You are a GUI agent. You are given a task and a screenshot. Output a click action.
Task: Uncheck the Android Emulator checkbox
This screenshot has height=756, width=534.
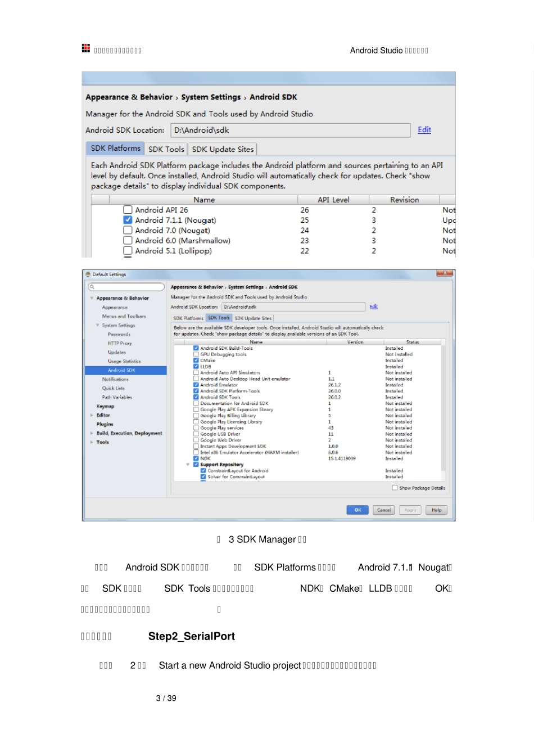tap(196, 385)
